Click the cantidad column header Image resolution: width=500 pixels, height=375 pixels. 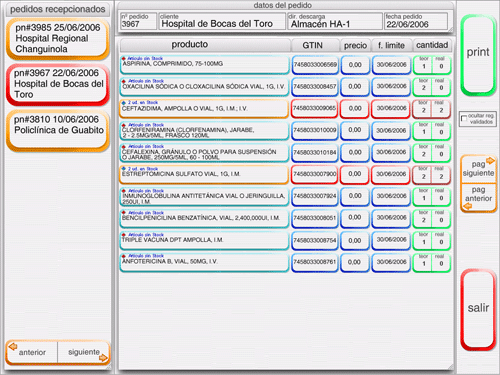pos(432,45)
